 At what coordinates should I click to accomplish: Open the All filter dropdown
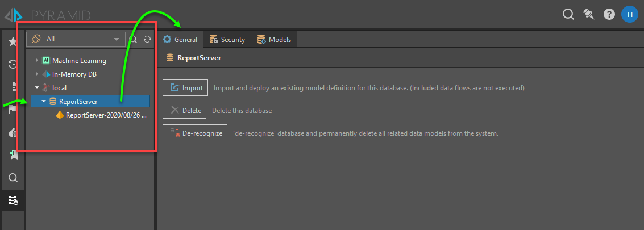click(76, 39)
